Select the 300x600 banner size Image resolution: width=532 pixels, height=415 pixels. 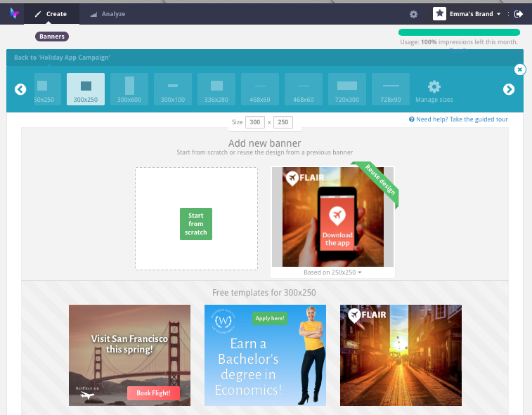pos(129,89)
